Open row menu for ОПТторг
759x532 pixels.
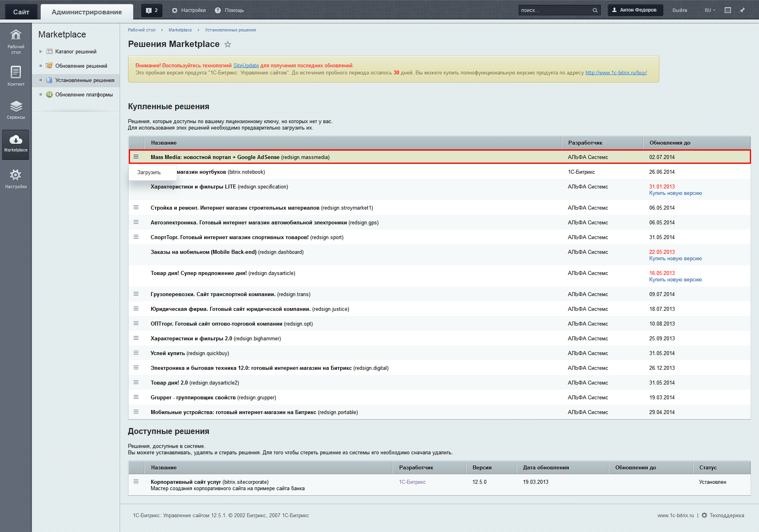click(x=136, y=324)
